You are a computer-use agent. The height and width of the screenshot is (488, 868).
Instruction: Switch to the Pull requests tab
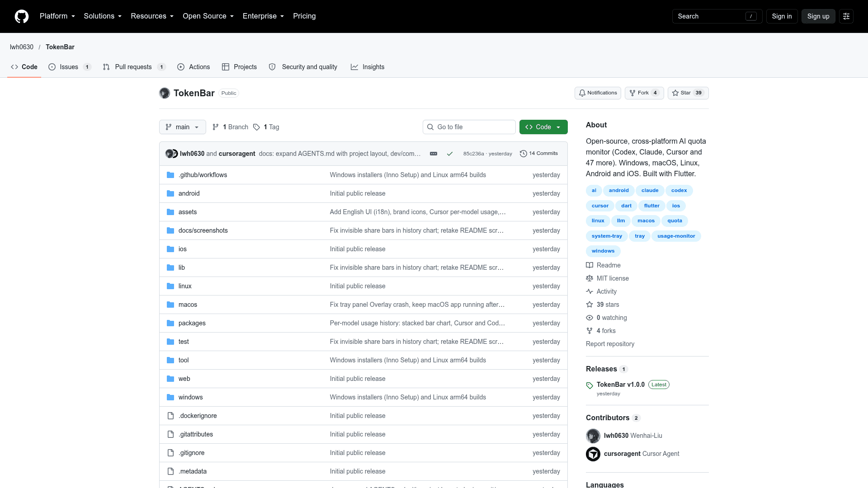coord(134,67)
